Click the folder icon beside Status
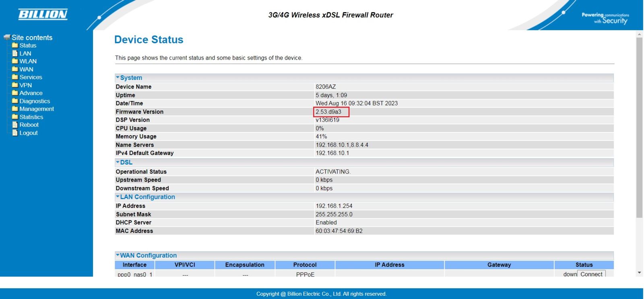 (15, 45)
